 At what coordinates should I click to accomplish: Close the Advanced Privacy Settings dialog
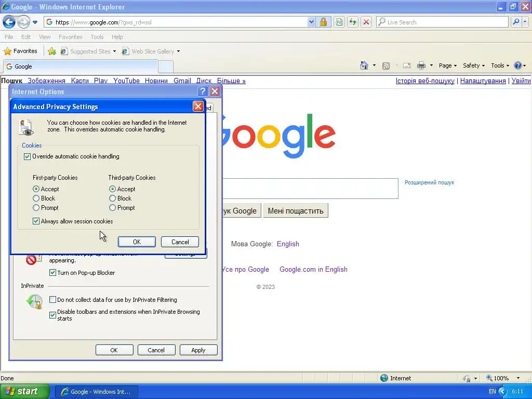198,106
